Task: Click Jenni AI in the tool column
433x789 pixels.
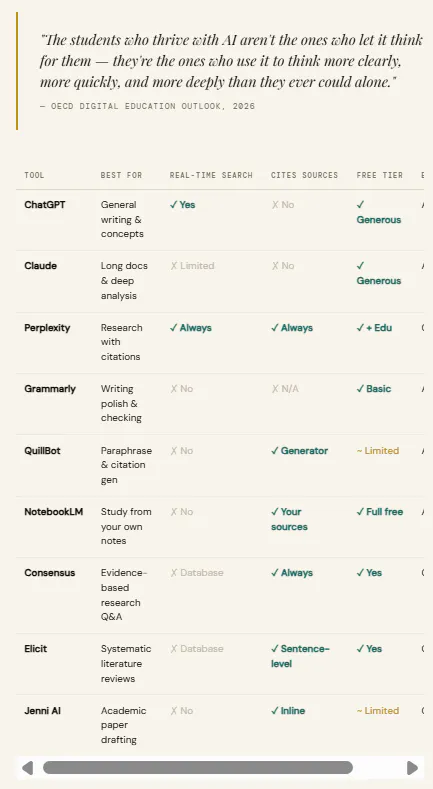Action: [43, 711]
